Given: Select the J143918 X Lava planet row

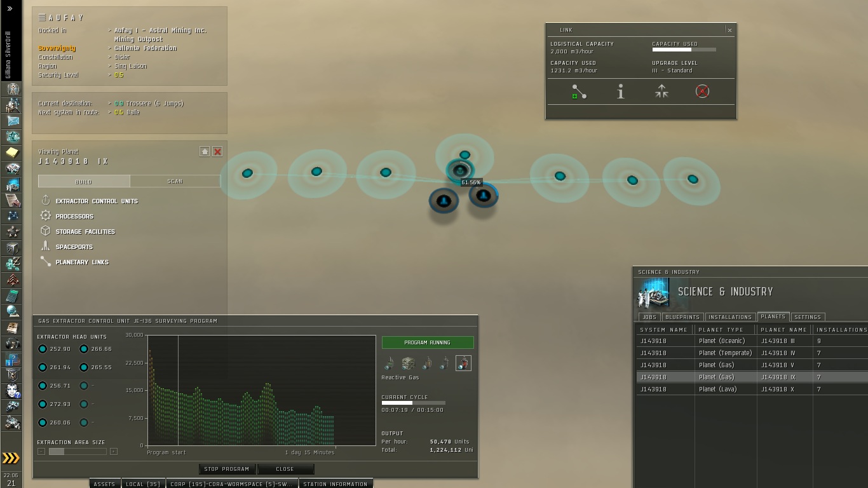Looking at the screenshot, I should click(752, 389).
